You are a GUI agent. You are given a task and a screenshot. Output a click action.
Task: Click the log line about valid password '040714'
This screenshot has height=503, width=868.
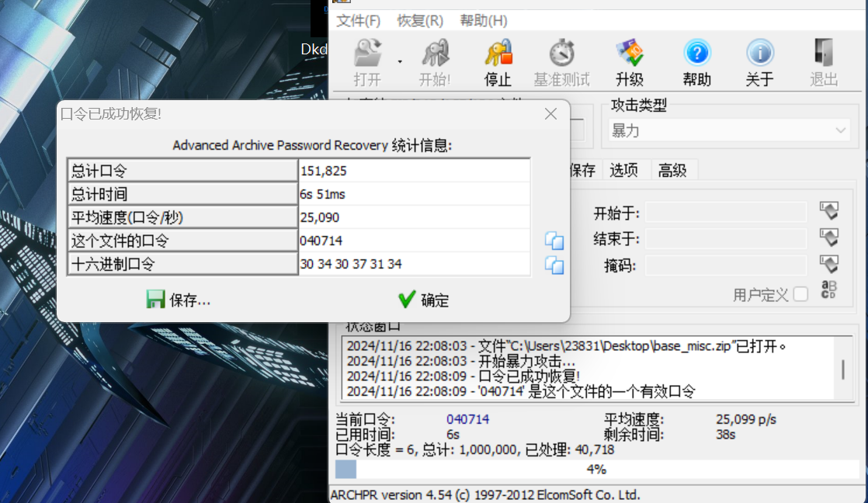[521, 391]
